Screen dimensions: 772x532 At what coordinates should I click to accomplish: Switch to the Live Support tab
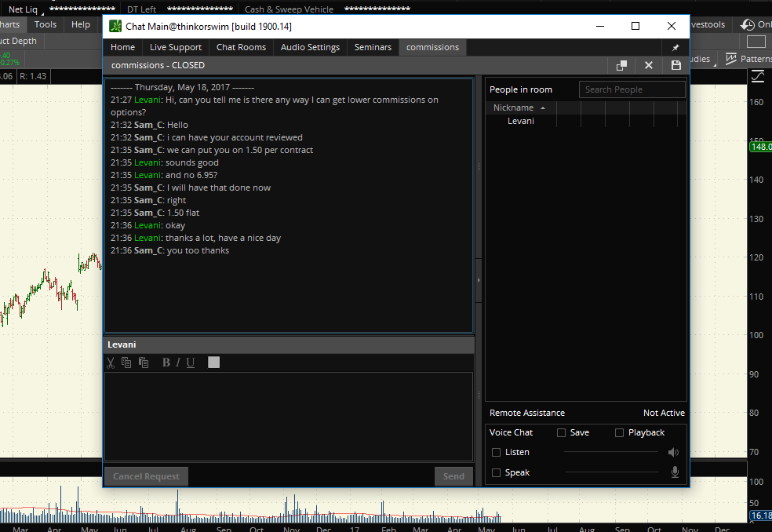176,47
